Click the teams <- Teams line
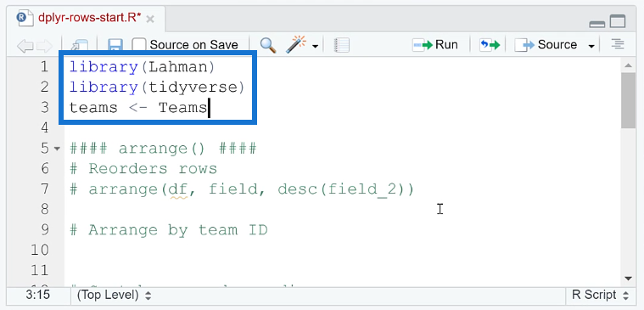Image resolution: width=644 pixels, height=310 pixels. pyautogui.click(x=138, y=108)
